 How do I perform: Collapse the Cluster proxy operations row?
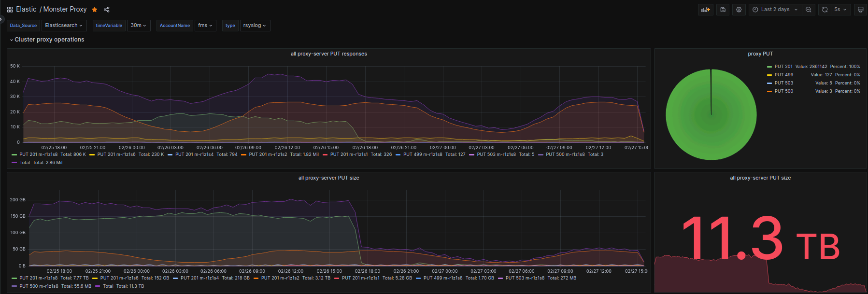pyautogui.click(x=47, y=40)
